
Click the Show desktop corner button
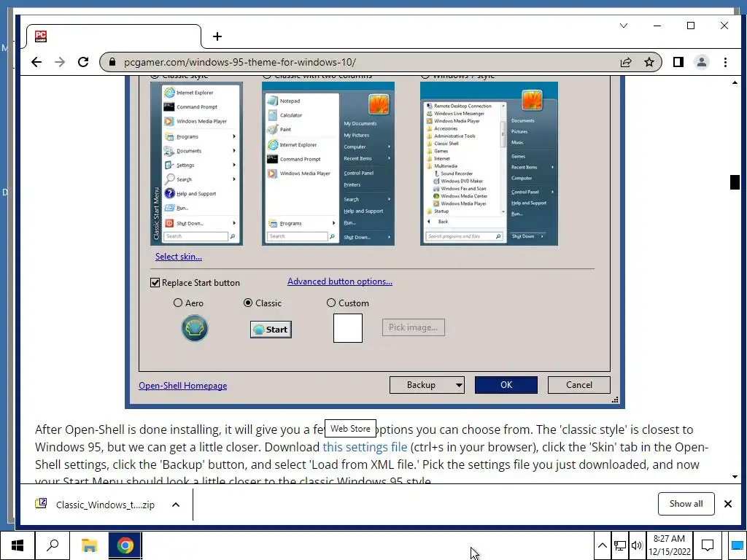pyautogui.click(x=737, y=545)
